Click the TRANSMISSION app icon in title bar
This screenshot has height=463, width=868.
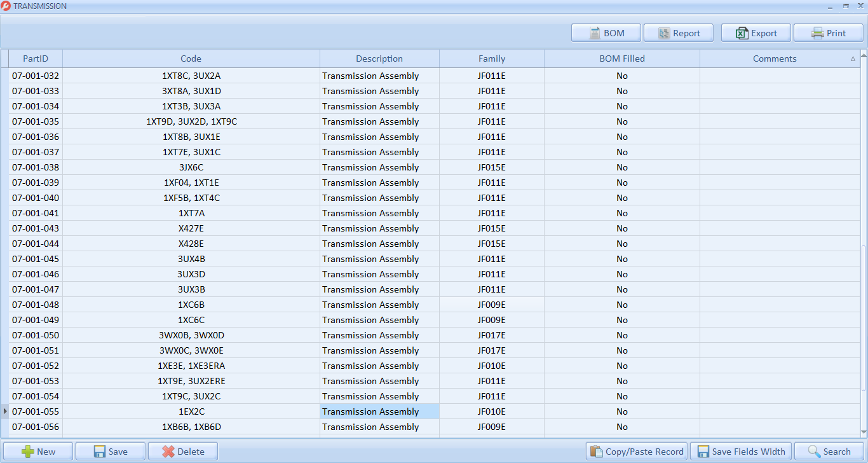(x=6, y=6)
